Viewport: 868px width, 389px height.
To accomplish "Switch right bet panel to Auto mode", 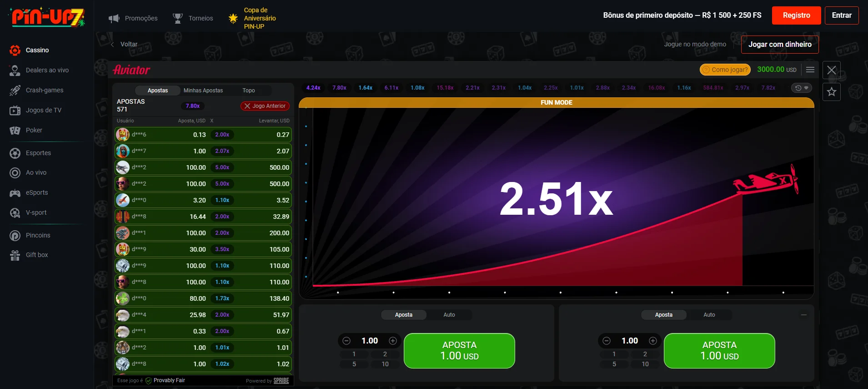I will [x=709, y=315].
